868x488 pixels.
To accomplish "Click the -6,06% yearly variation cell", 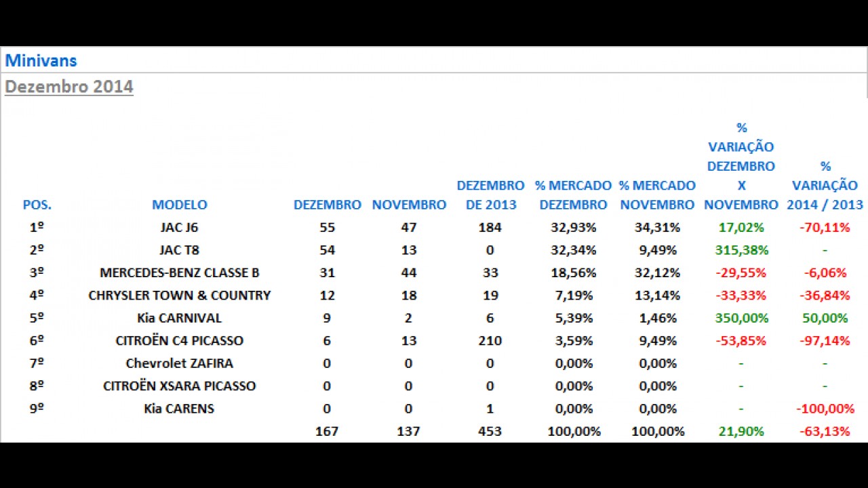I will [x=825, y=273].
